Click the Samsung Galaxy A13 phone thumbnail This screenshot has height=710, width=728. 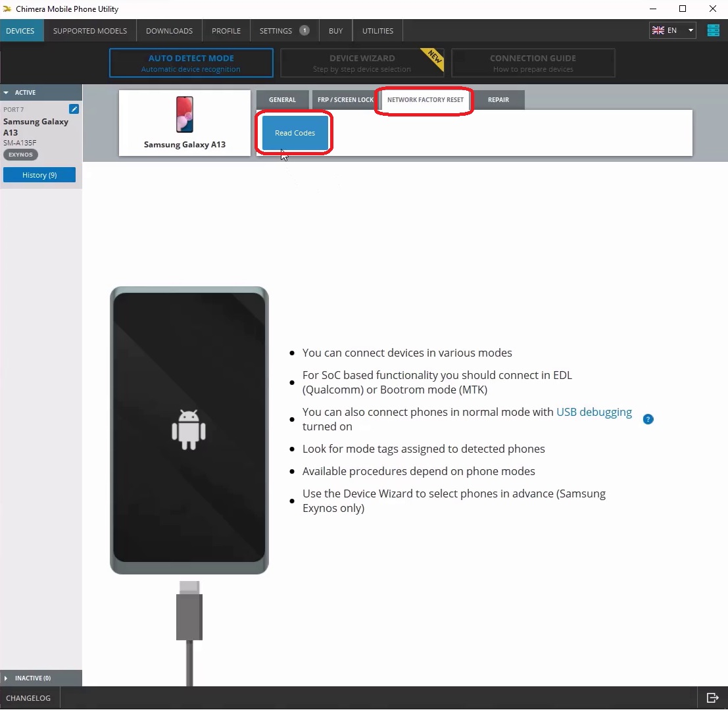click(x=185, y=114)
